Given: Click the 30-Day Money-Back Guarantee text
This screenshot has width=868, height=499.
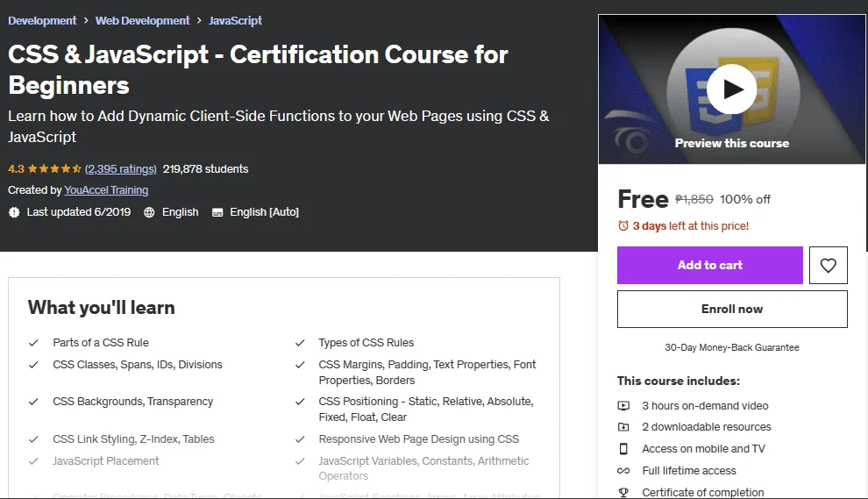Looking at the screenshot, I should [732, 347].
